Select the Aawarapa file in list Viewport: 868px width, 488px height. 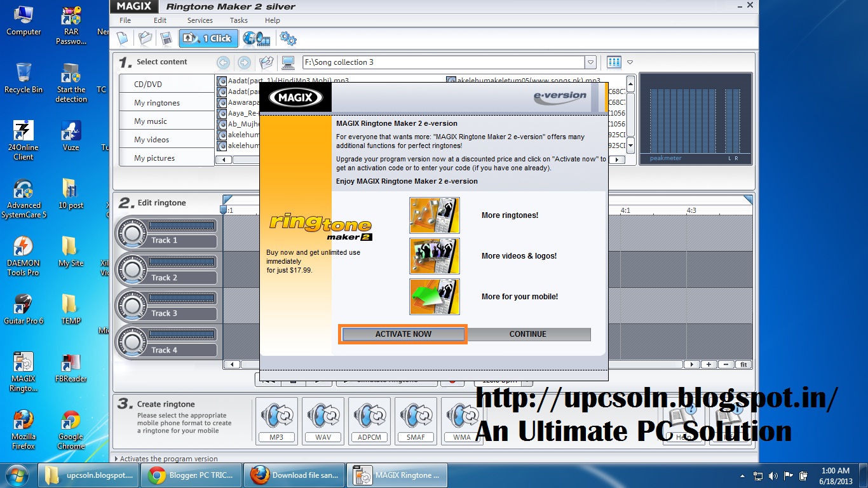pyautogui.click(x=238, y=103)
